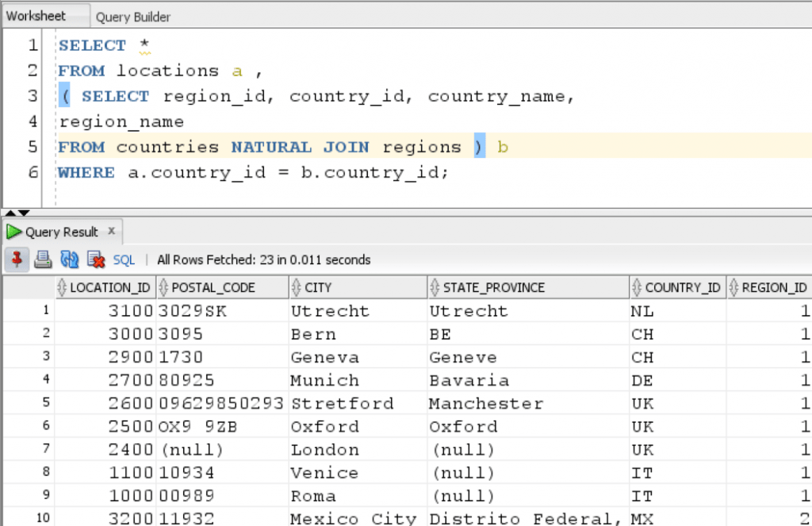Pin the query result with red pushpin
This screenshot has height=526, width=812.
tap(17, 259)
